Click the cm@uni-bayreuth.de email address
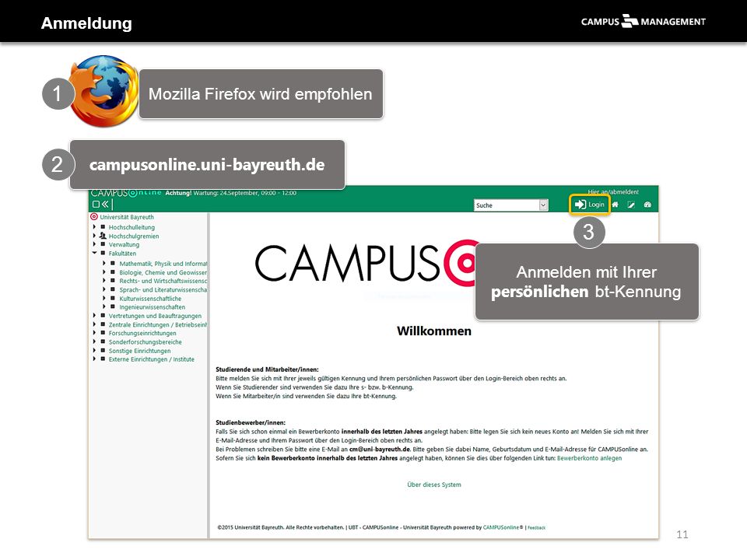Screen dimensions: 747x560 coord(379,449)
